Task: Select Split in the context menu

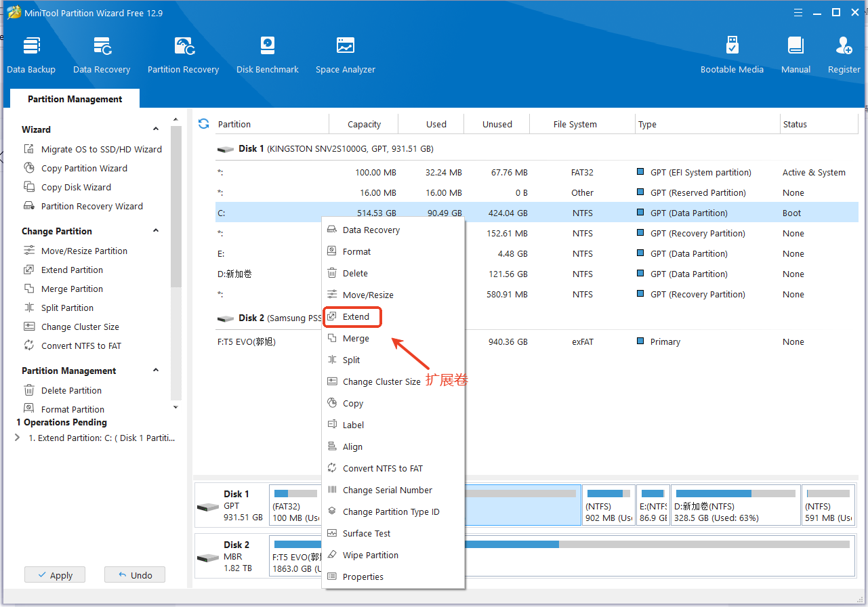Action: pyautogui.click(x=393, y=360)
